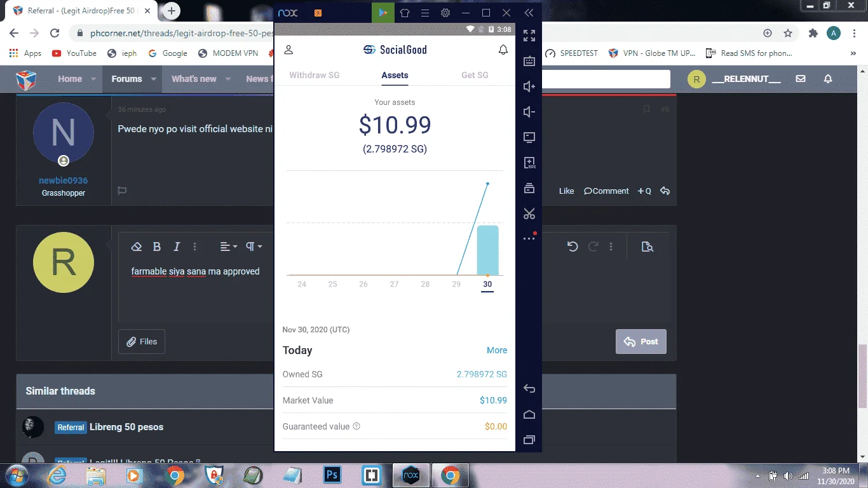The image size is (868, 488).
Task: Remove formatting with eraser icon
Action: pos(136,247)
